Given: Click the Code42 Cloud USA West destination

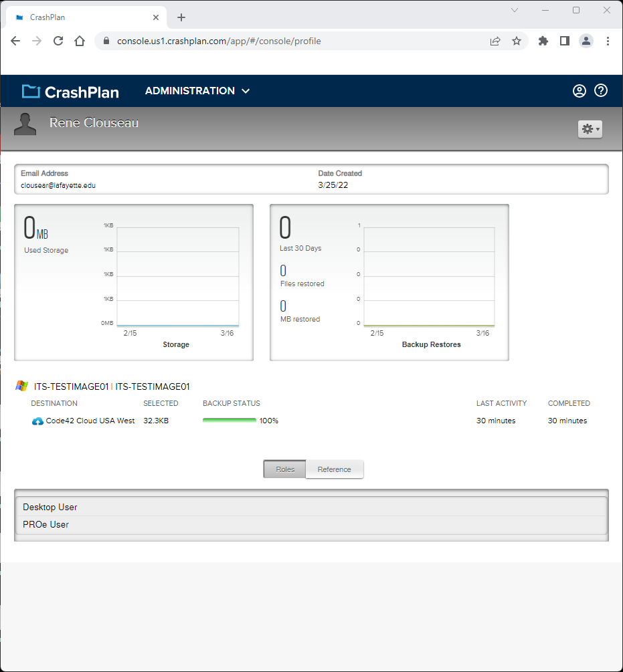Looking at the screenshot, I should click(90, 421).
